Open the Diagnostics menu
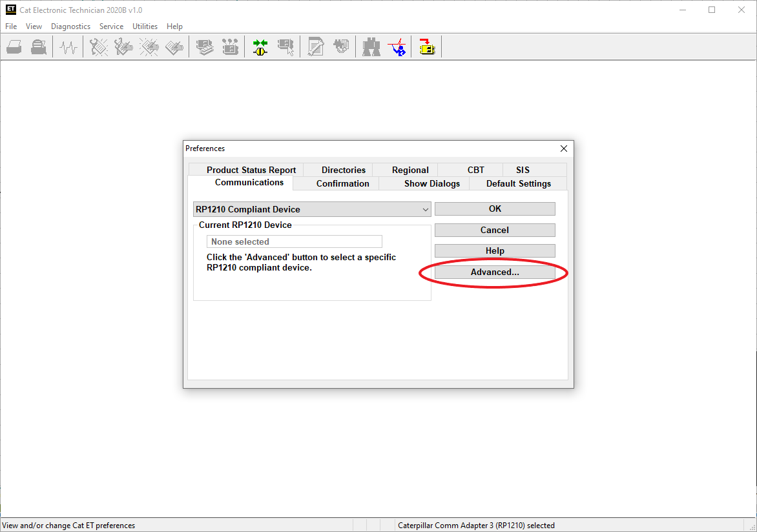 70,26
